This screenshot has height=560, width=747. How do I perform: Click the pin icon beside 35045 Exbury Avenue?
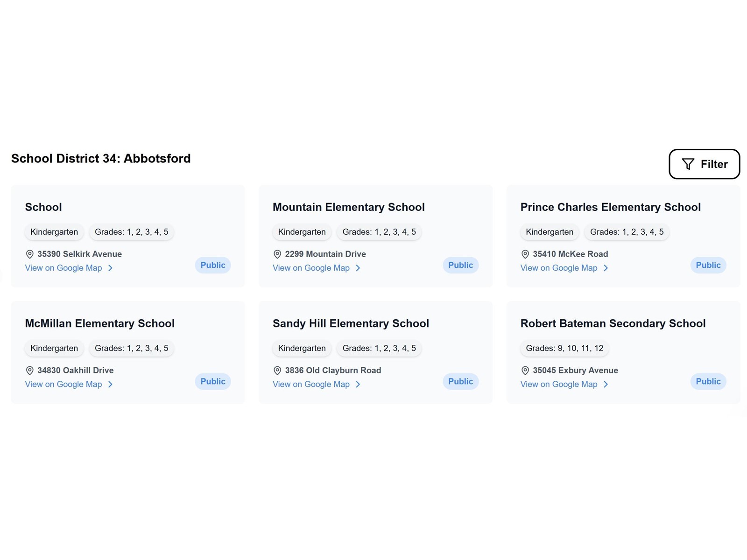point(525,371)
